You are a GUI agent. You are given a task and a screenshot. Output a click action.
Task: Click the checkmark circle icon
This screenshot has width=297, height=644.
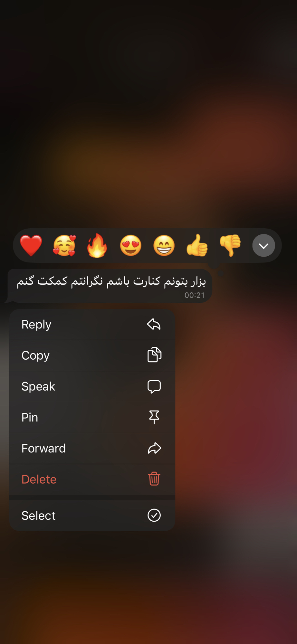coord(154,515)
